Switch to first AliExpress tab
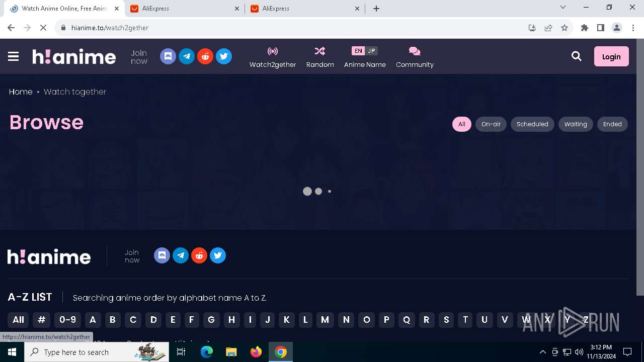The width and height of the screenshot is (644, 362). click(185, 9)
